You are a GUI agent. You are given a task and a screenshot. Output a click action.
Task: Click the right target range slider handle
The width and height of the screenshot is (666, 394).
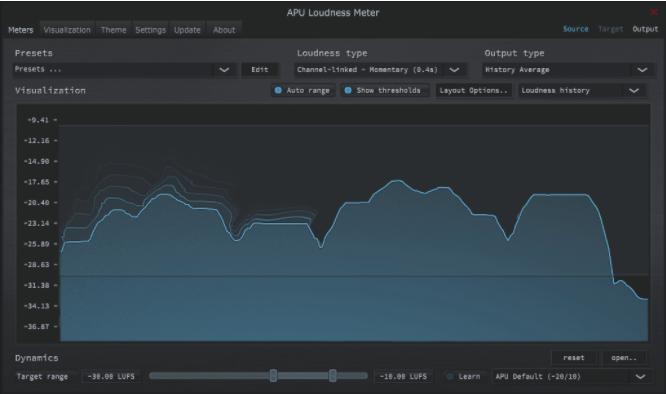coord(333,375)
